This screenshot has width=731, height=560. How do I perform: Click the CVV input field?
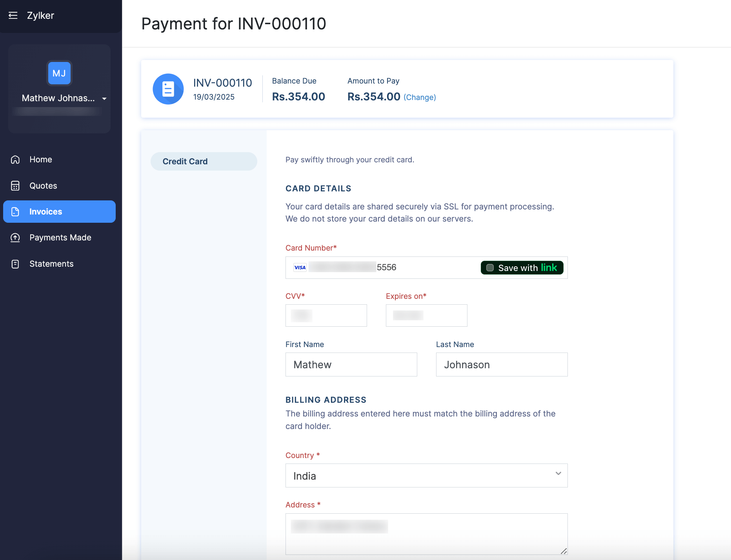[326, 315]
